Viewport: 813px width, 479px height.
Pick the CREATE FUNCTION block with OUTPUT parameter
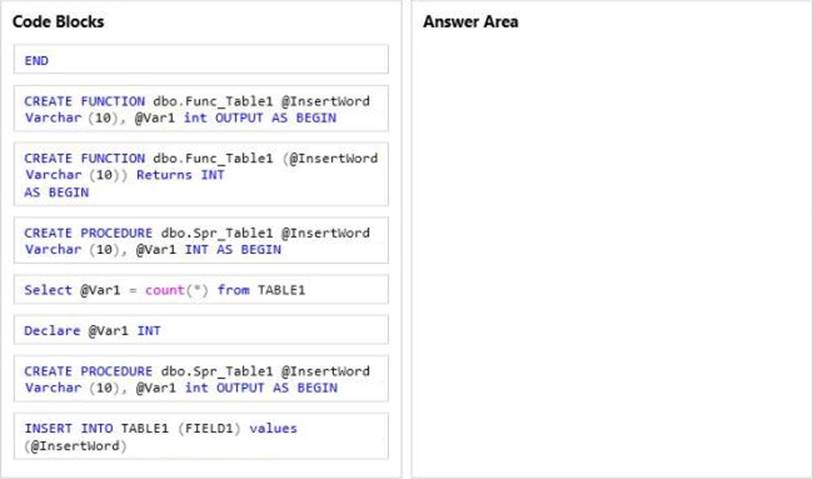pyautogui.click(x=201, y=110)
